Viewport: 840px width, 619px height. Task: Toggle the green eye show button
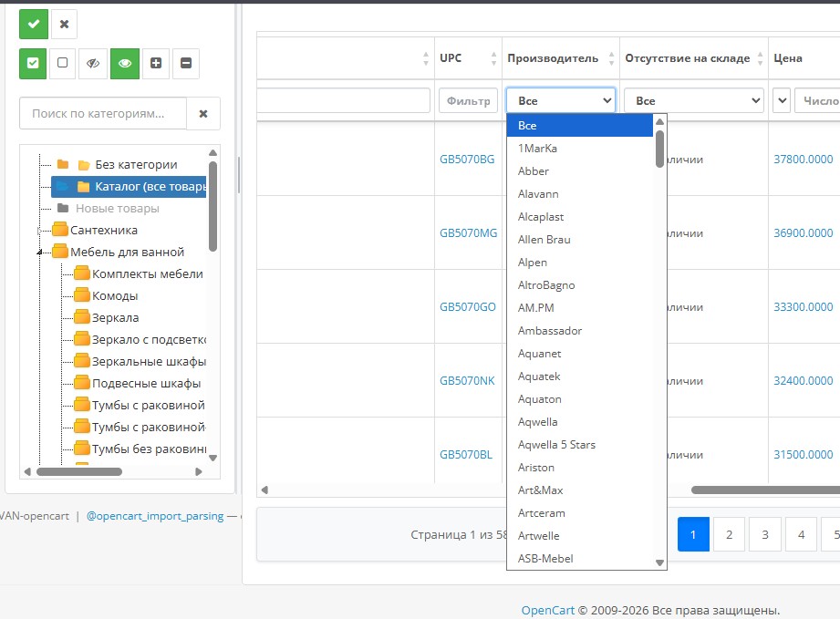click(125, 64)
